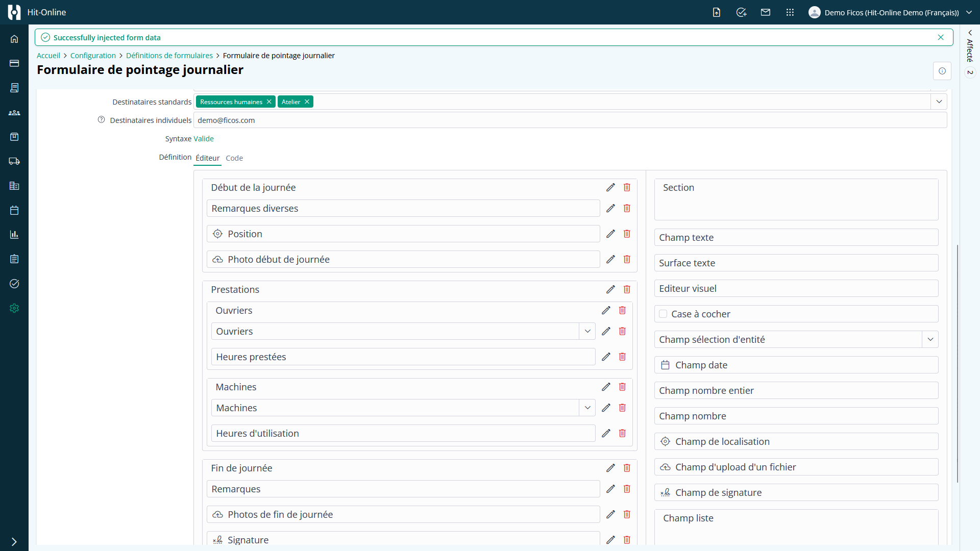Go to Home in the sidebar
980x551 pixels.
(x=14, y=39)
